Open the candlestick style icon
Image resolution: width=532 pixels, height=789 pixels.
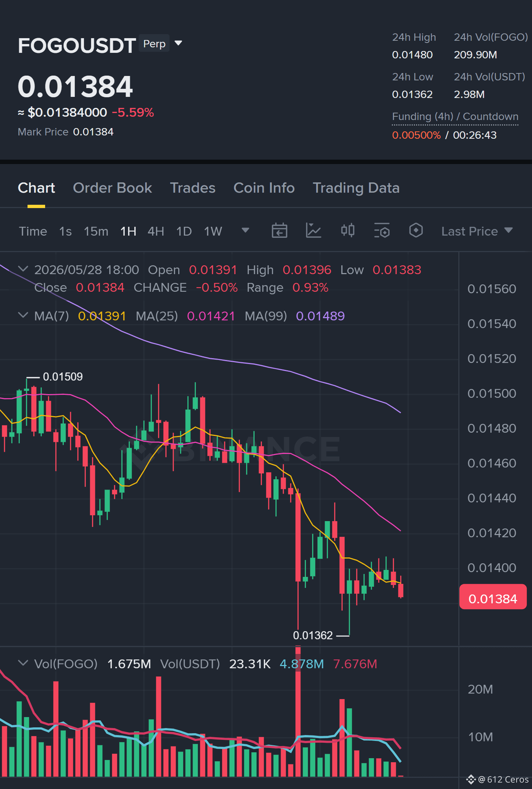click(347, 230)
